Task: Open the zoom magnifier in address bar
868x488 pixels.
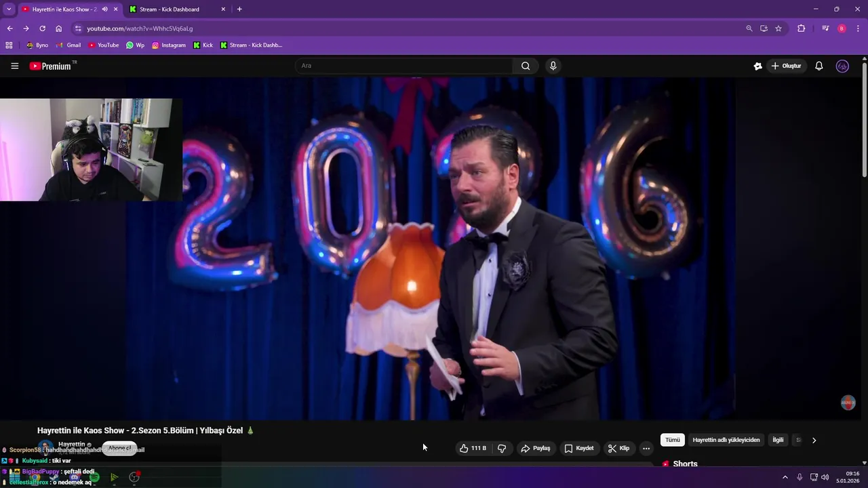Action: [749, 28]
